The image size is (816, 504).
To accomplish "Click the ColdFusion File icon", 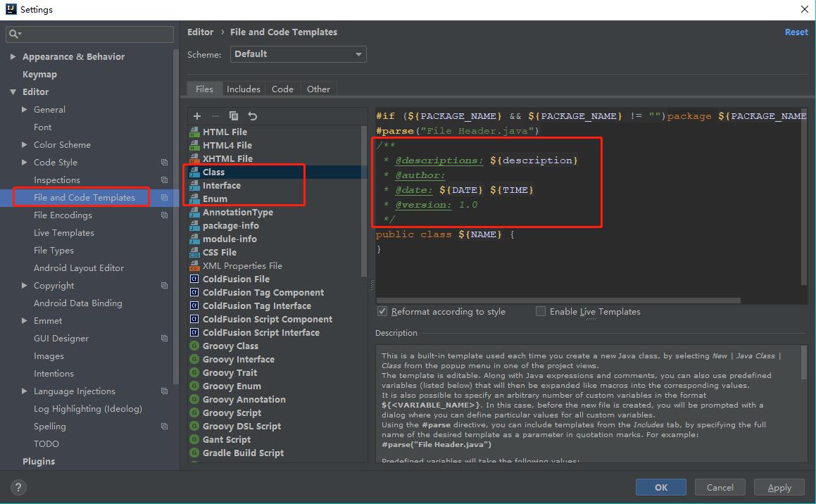I will 194,279.
